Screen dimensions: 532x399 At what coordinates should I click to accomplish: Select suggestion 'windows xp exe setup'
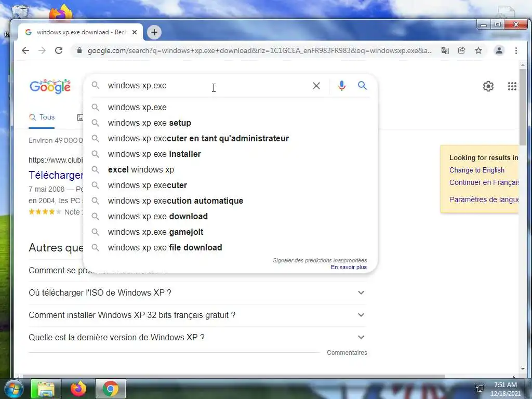[x=230, y=123]
